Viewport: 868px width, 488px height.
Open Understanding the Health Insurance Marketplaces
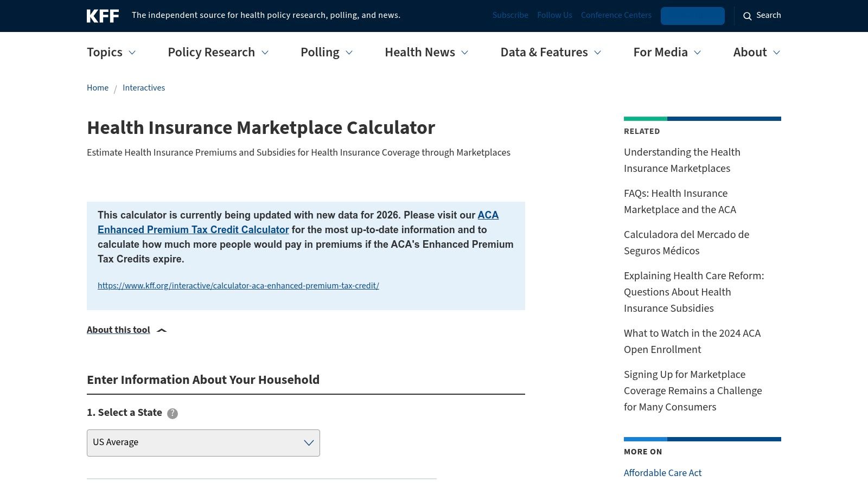682,160
